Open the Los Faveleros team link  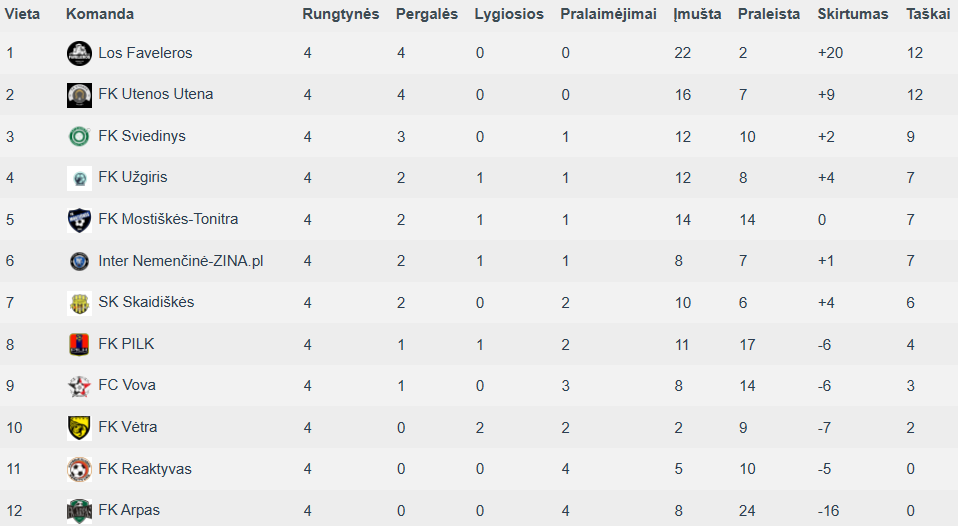(x=145, y=53)
